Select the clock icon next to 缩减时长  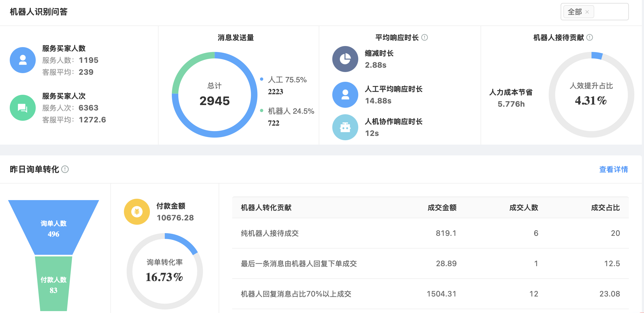click(x=345, y=59)
